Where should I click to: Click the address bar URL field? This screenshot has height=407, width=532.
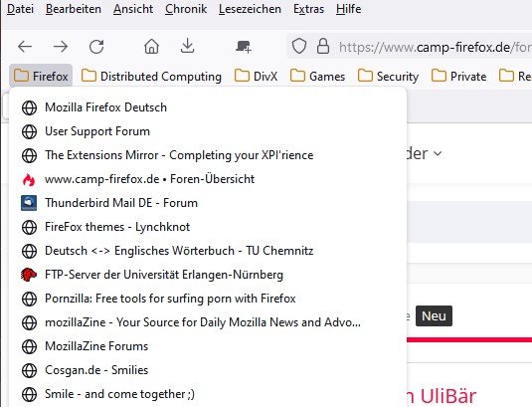435,47
